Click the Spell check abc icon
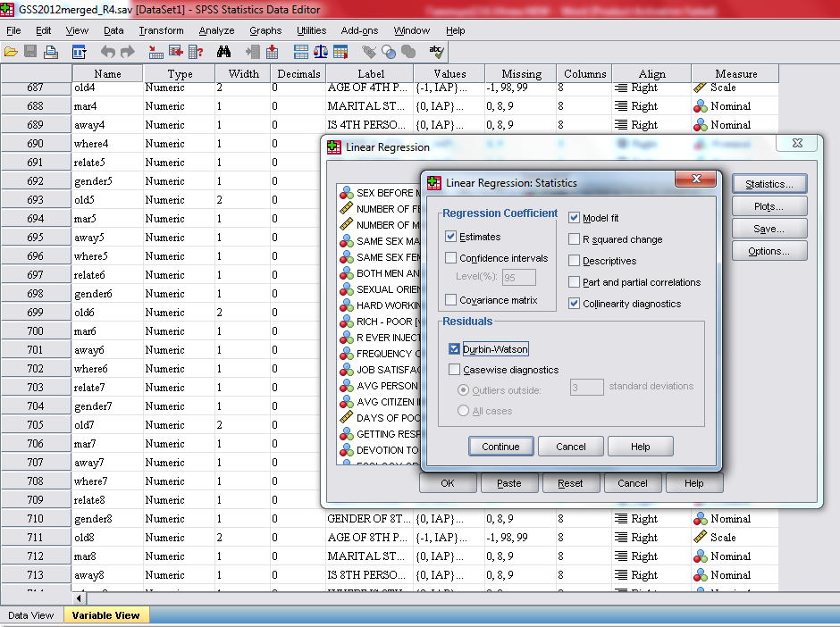 pos(437,52)
